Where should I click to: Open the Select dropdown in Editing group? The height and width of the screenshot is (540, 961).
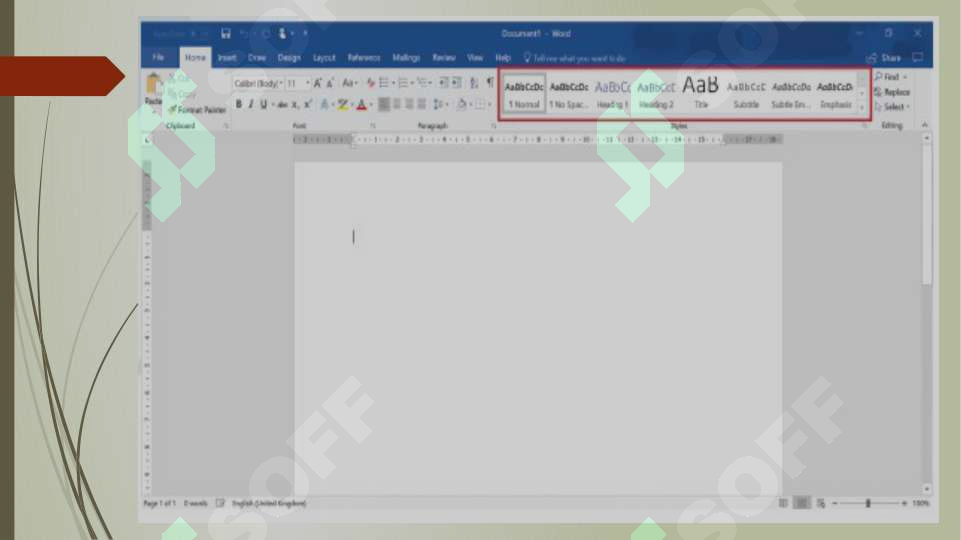pyautogui.click(x=892, y=107)
